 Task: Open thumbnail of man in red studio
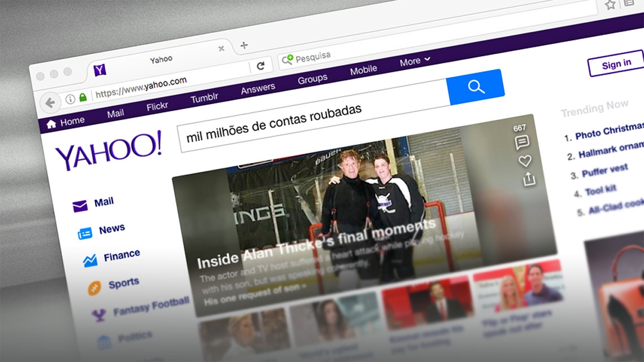428,304
